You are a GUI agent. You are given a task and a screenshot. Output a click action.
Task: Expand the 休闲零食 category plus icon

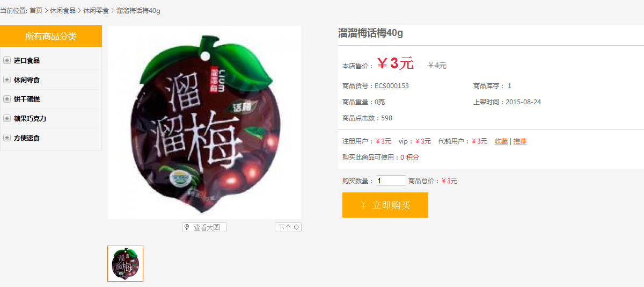[x=7, y=80]
